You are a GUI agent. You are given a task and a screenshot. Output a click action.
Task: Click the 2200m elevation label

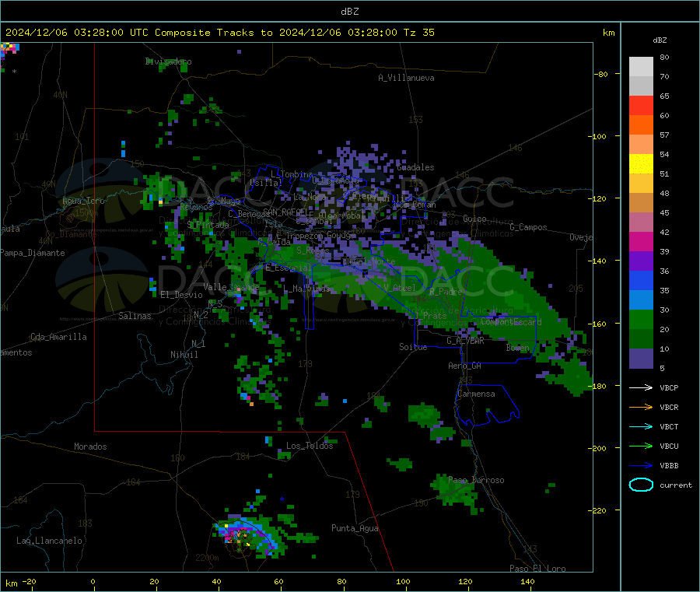pos(207,558)
